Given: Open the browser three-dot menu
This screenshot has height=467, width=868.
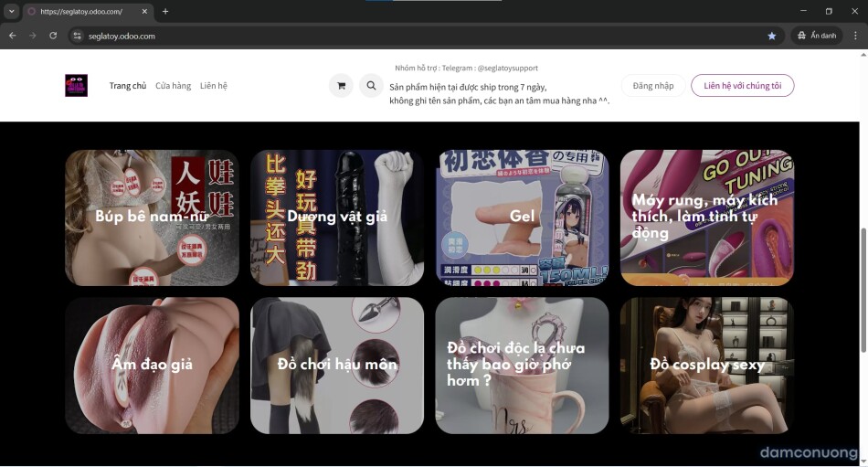Looking at the screenshot, I should pyautogui.click(x=854, y=36).
